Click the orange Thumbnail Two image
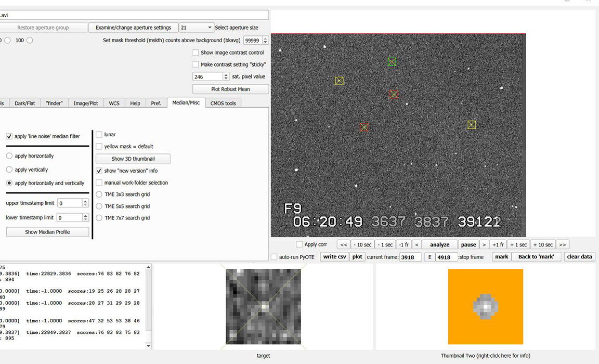The height and width of the screenshot is (364, 599). 485,307
